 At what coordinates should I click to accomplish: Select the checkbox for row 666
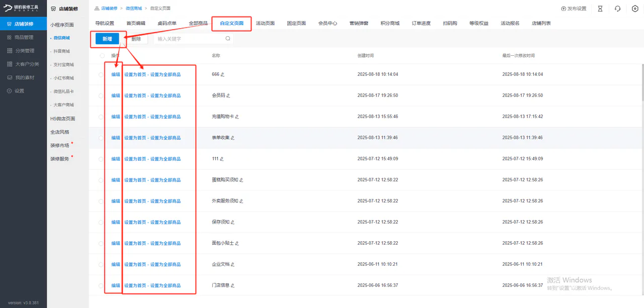click(102, 74)
